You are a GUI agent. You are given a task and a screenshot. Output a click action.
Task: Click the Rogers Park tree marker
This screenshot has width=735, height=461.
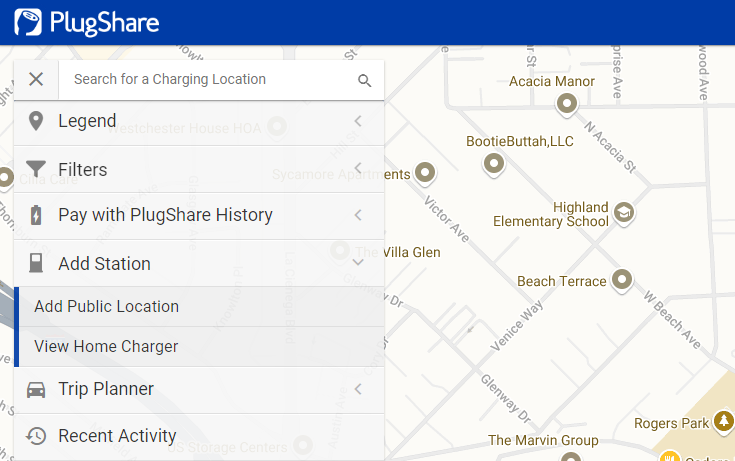pos(724,421)
